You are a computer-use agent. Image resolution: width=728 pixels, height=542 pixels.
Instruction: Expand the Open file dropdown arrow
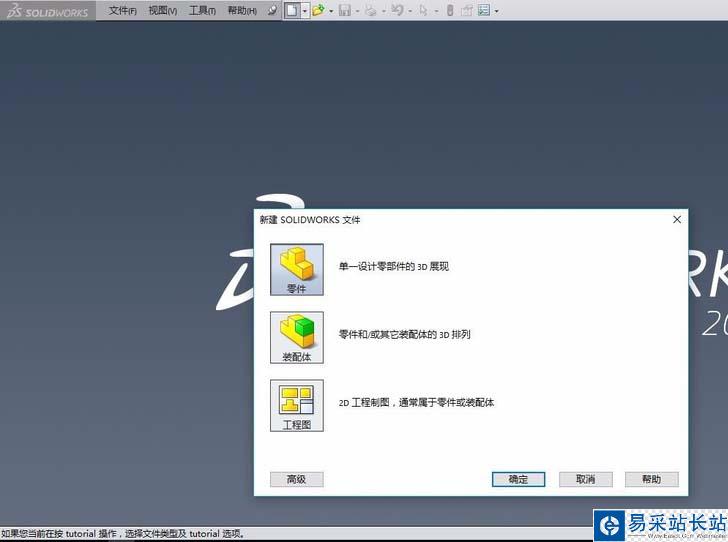tap(331, 11)
